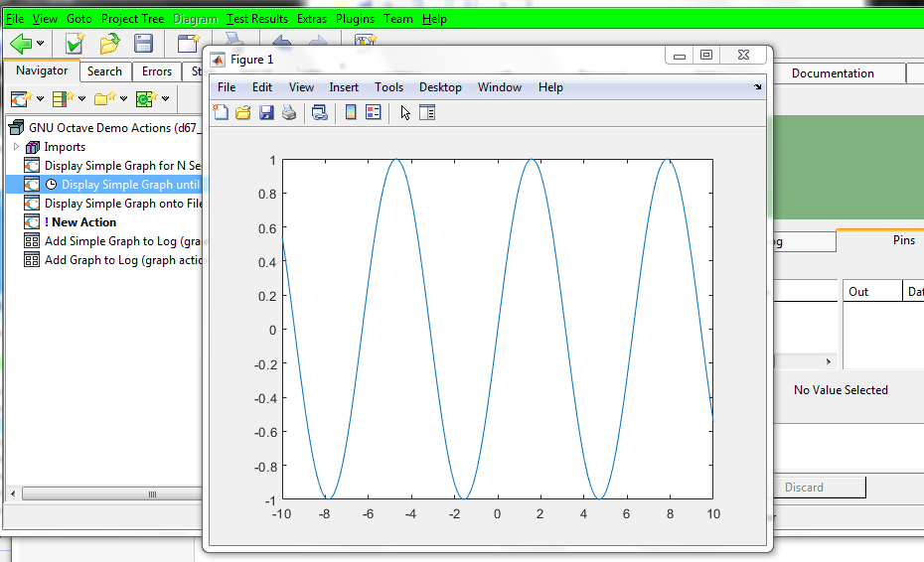Screen dimensions: 924x562
Task: Open the Property Inspector panel icon
Action: tap(427, 113)
